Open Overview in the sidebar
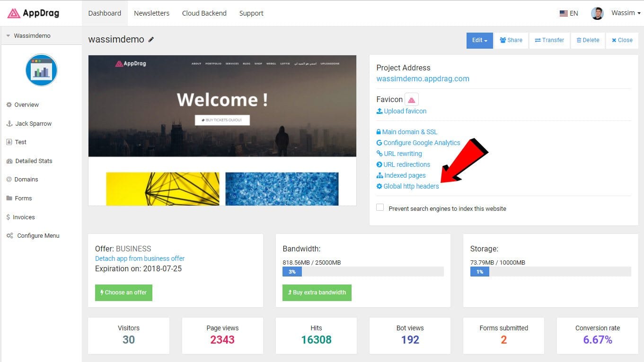This screenshot has height=362, width=644. (x=26, y=105)
